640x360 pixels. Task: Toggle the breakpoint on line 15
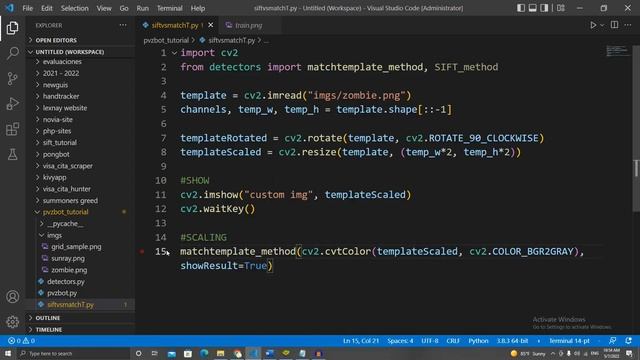[142, 252]
